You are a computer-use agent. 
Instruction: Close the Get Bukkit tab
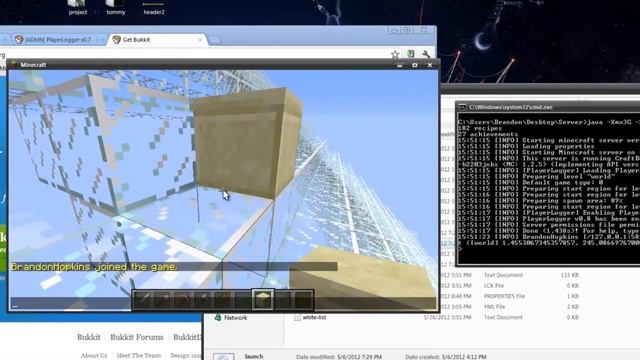200,40
